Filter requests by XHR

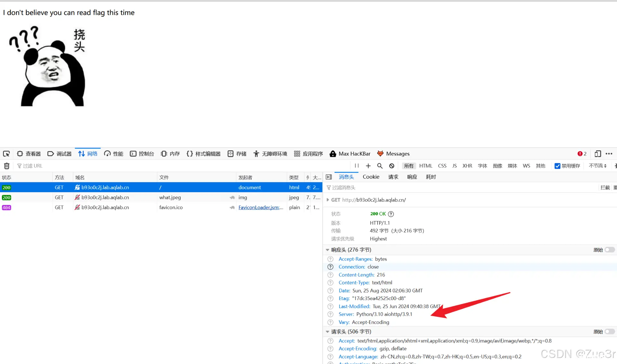(467, 166)
